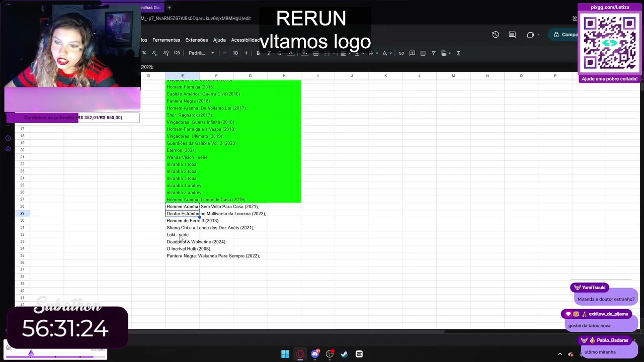The width and height of the screenshot is (644, 362).
Task: Open the Ferramentas menu
Action: [166, 40]
